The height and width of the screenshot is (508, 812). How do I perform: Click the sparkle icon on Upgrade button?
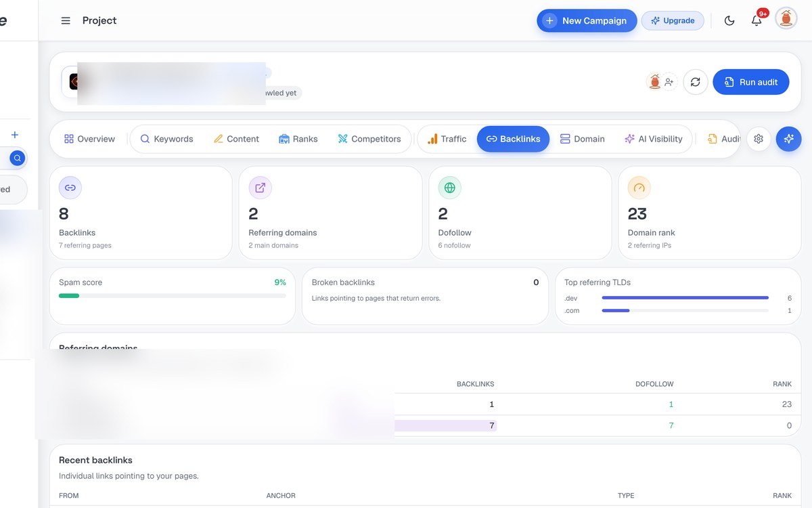[655, 21]
